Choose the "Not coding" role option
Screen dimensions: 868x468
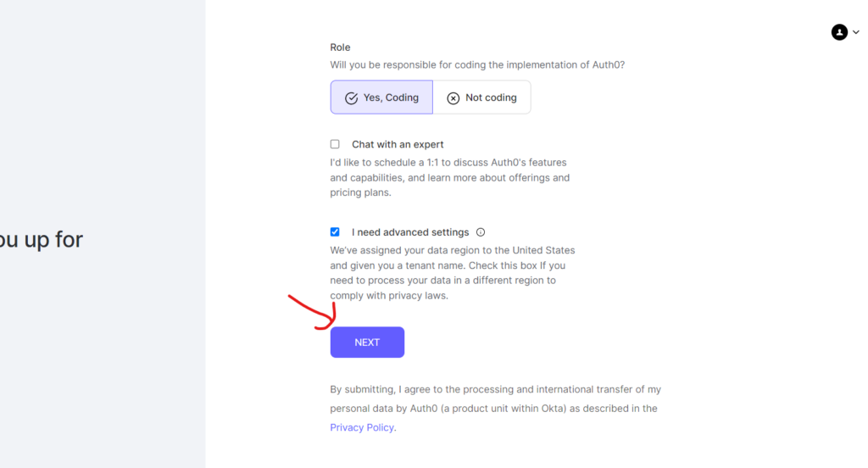click(x=481, y=97)
